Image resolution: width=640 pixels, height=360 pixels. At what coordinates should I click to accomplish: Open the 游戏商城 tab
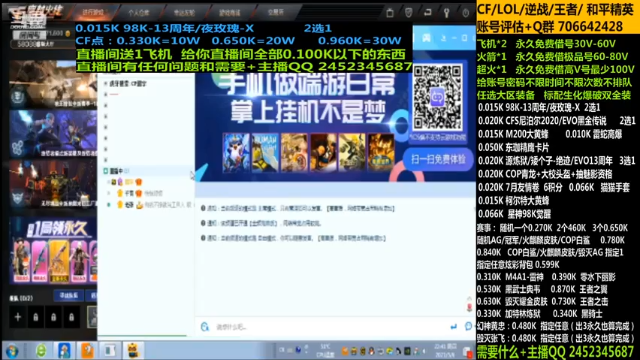coord(230,13)
